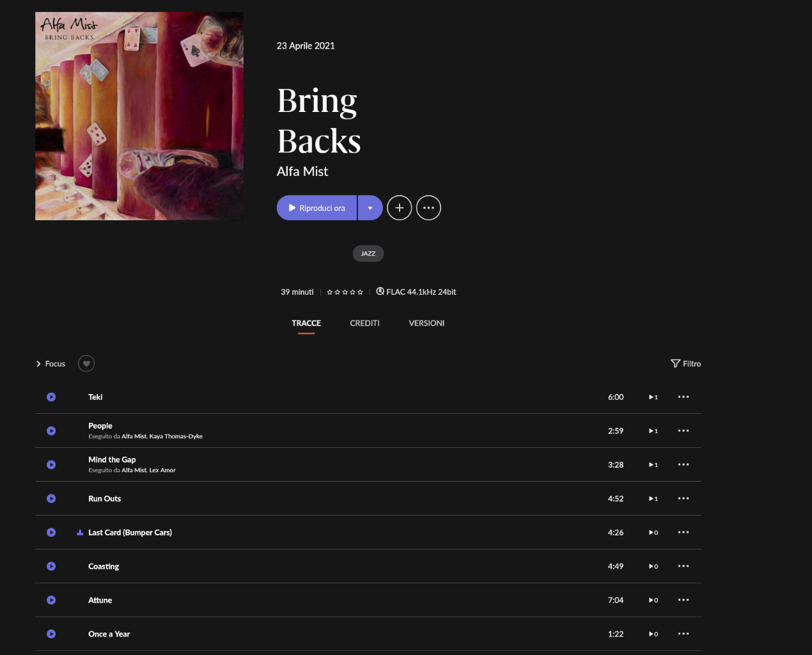
Task: Open the Alfa Mist artist link
Action: point(302,171)
